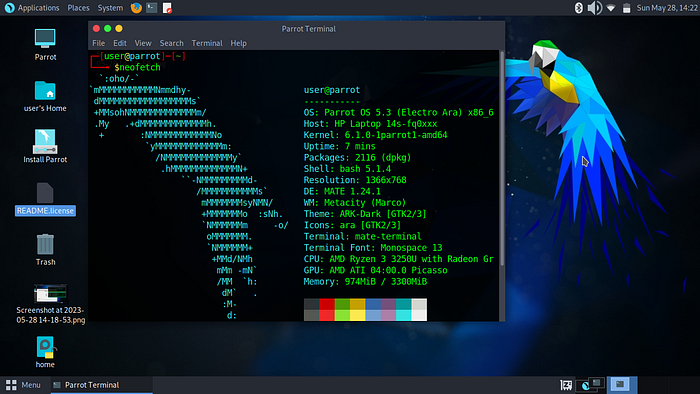The height and width of the screenshot is (394, 700).
Task: Focus Parrot Terminal in the taskbar
Action: pos(102,385)
